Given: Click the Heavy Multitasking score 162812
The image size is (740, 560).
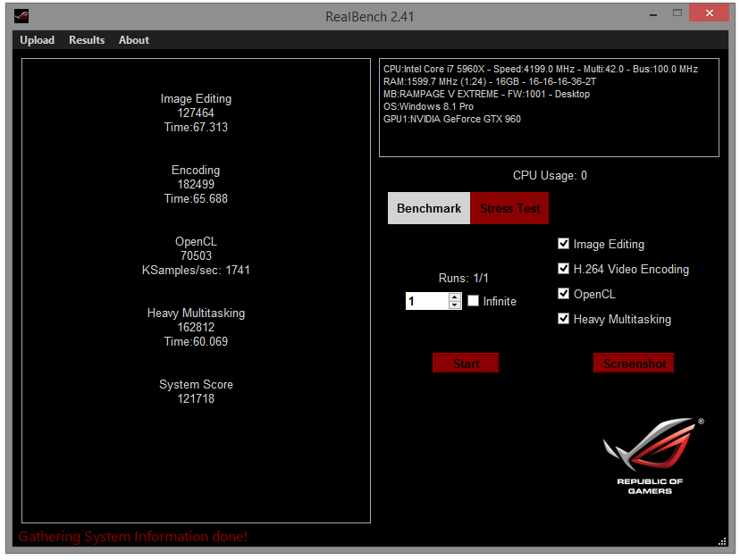Looking at the screenshot, I should click(196, 327).
